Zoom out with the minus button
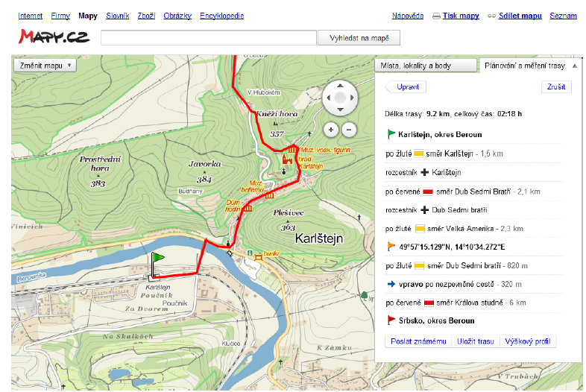 [349, 130]
